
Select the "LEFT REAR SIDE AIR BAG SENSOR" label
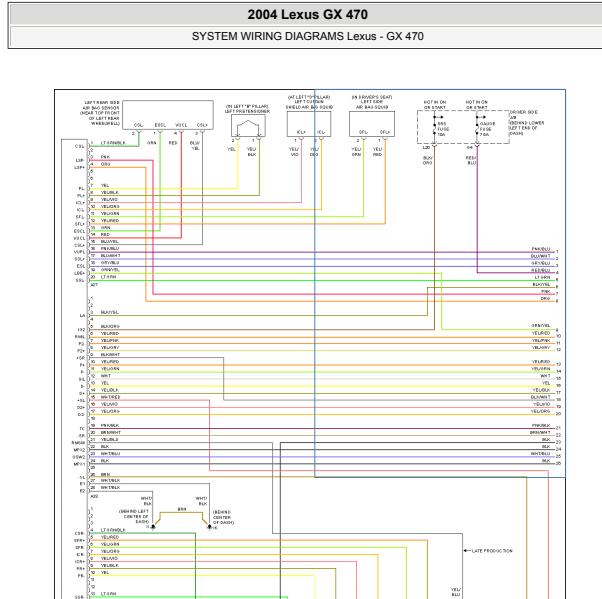click(x=101, y=106)
